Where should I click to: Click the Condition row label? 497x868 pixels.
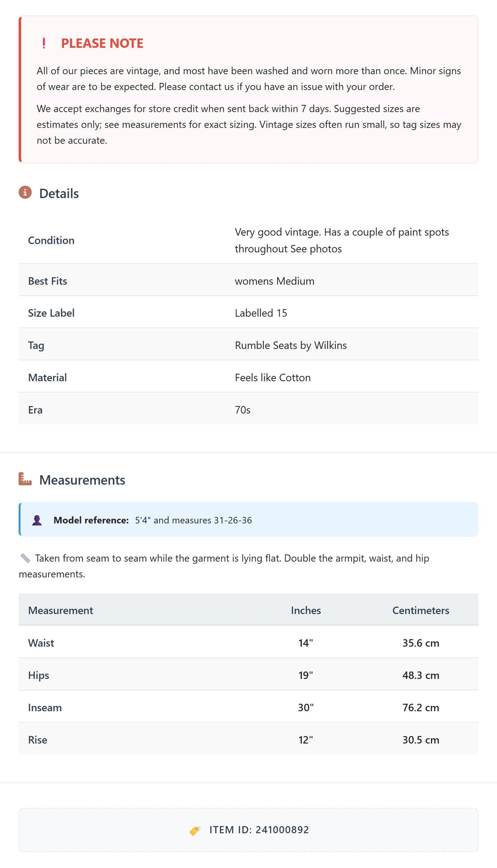[x=51, y=240]
